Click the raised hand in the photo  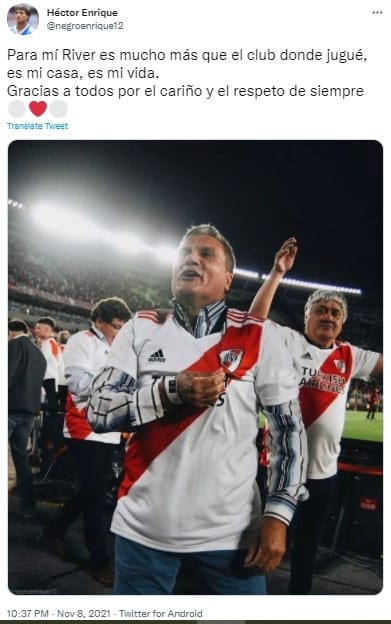(x=286, y=255)
